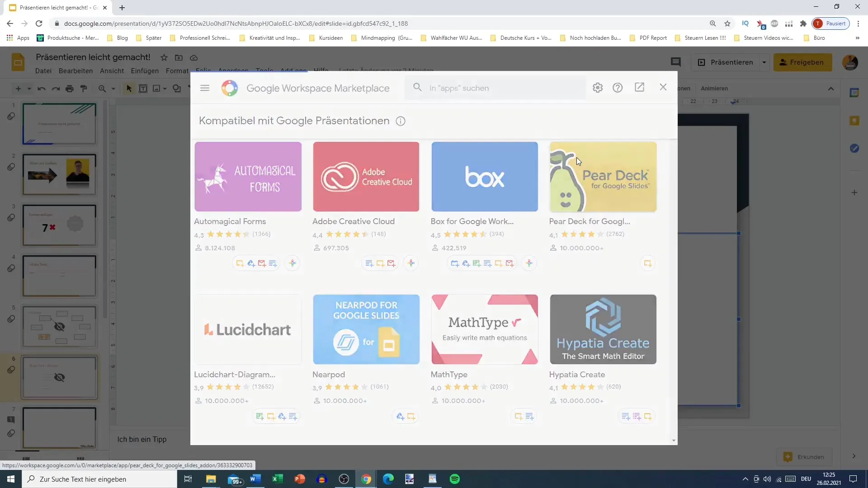Open Excel from the taskbar
Screen dimensions: 868x488
click(277, 479)
